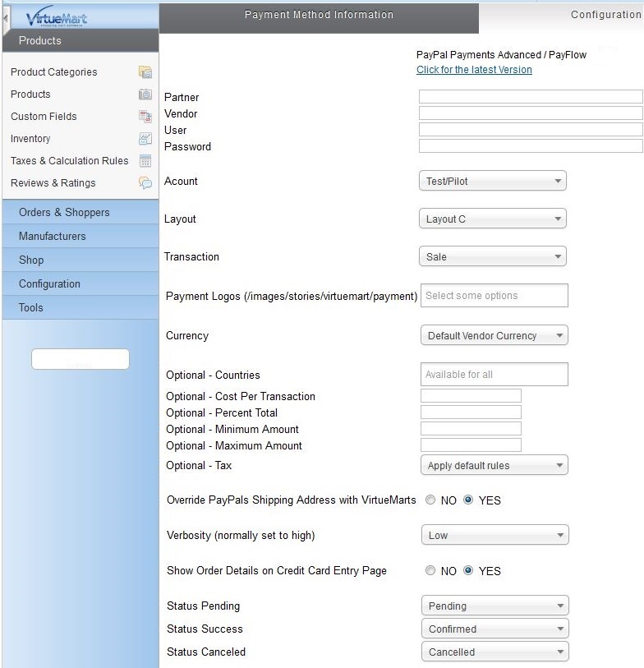Viewport: 644px width, 668px height.
Task: Expand the Configuration sidebar menu
Action: pyautogui.click(x=80, y=283)
